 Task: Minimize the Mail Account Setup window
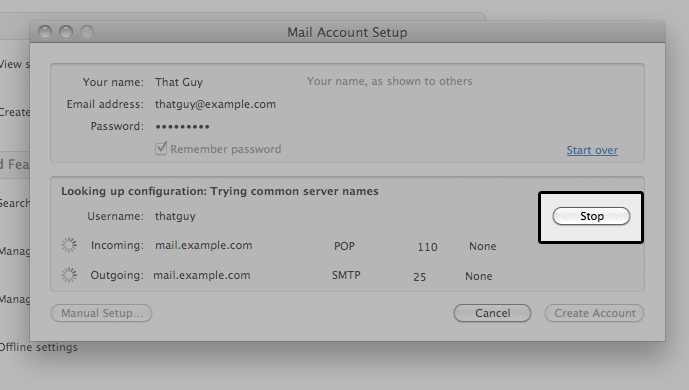click(66, 32)
